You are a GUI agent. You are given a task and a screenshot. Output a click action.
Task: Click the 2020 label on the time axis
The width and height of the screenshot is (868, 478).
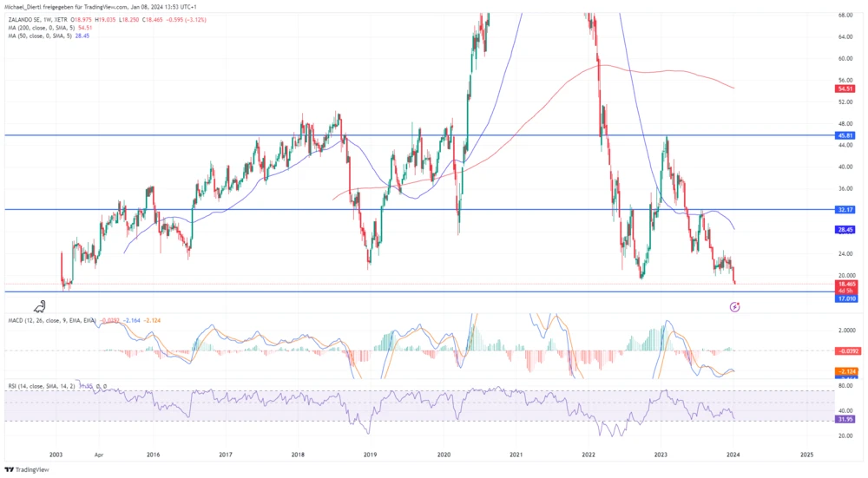click(x=444, y=454)
